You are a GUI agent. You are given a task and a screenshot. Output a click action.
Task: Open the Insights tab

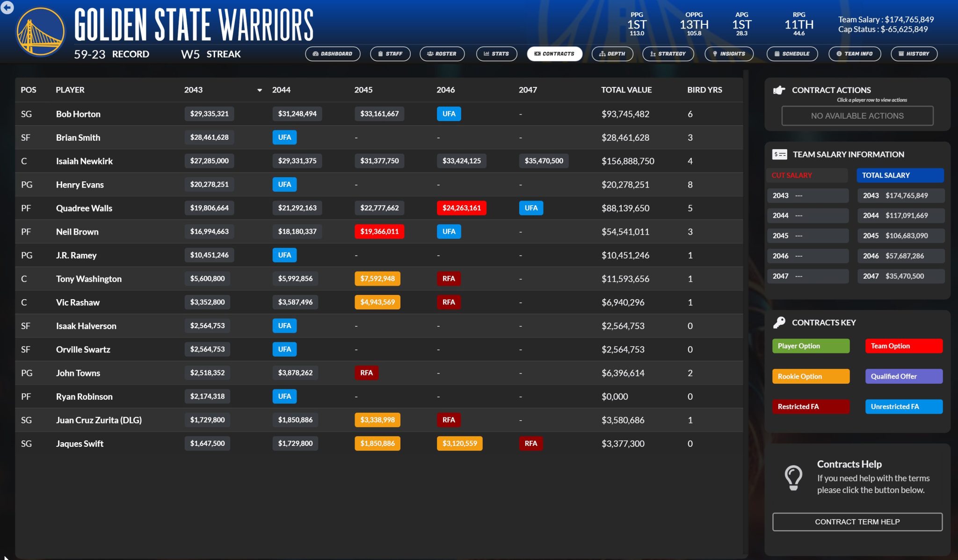[728, 54]
